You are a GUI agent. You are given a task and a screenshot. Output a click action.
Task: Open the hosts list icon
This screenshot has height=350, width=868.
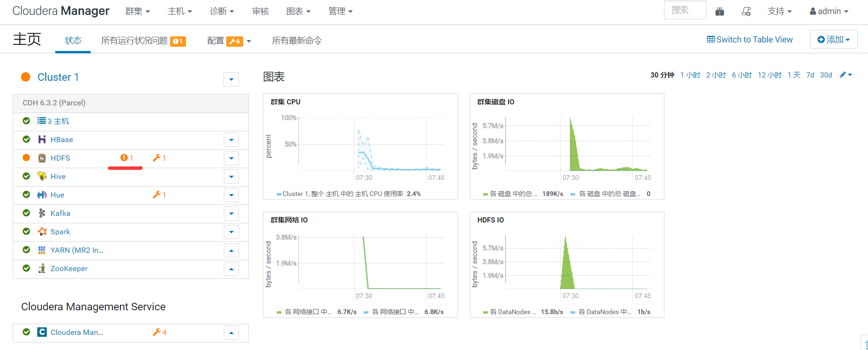coord(42,121)
